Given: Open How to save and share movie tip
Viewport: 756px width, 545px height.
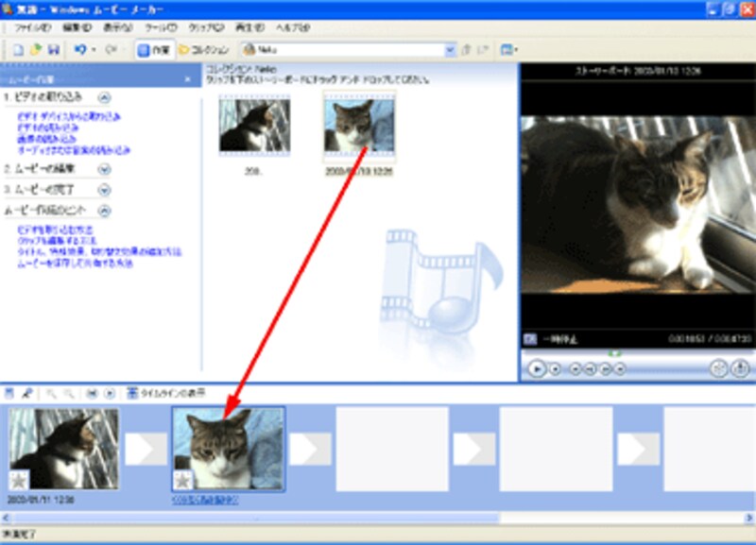Looking at the screenshot, I should [x=75, y=264].
